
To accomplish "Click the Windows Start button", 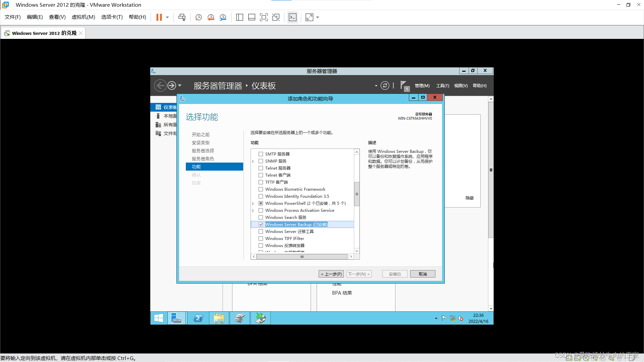I will point(159,318).
